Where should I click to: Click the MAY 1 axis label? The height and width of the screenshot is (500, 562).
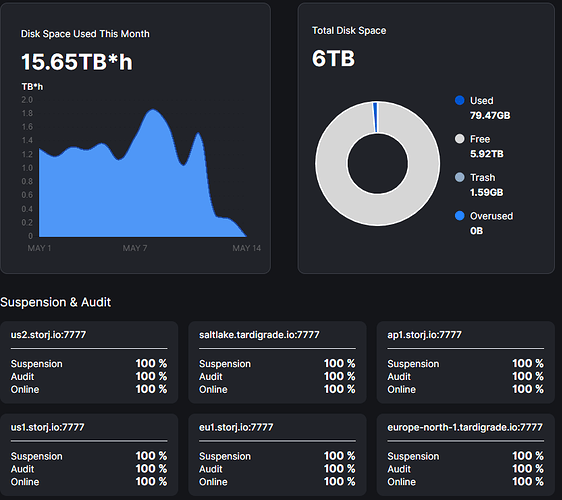39,248
